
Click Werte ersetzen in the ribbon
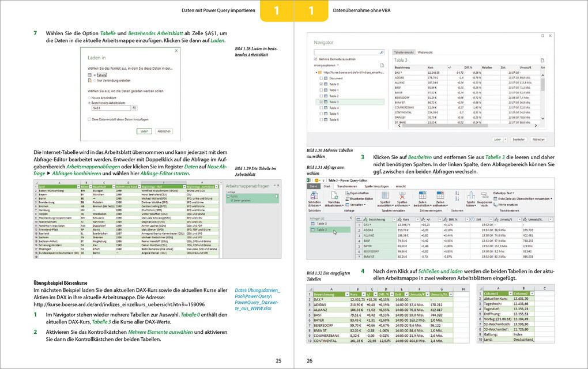(x=506, y=205)
